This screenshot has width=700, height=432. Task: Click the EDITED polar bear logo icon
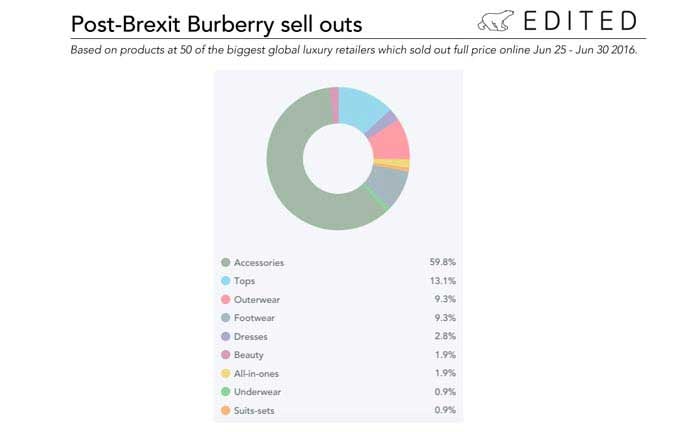pos(494,21)
